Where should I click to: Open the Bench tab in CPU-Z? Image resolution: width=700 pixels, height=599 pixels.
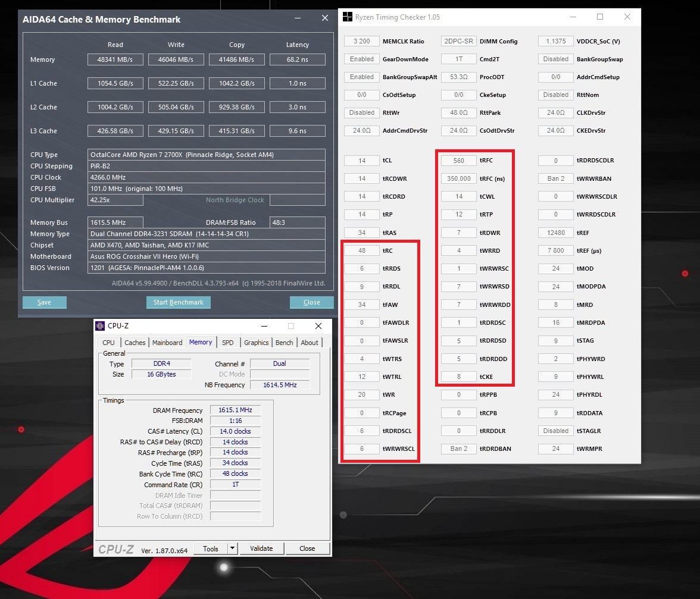click(x=285, y=343)
